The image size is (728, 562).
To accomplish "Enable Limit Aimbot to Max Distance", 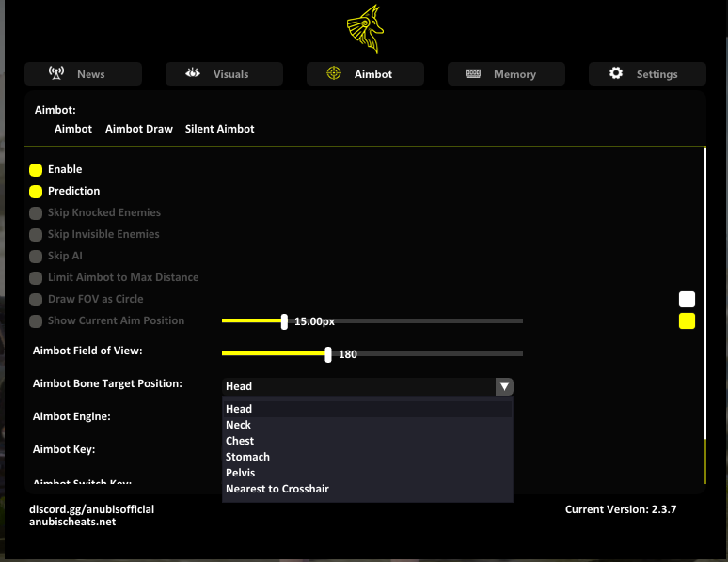I will [x=36, y=278].
